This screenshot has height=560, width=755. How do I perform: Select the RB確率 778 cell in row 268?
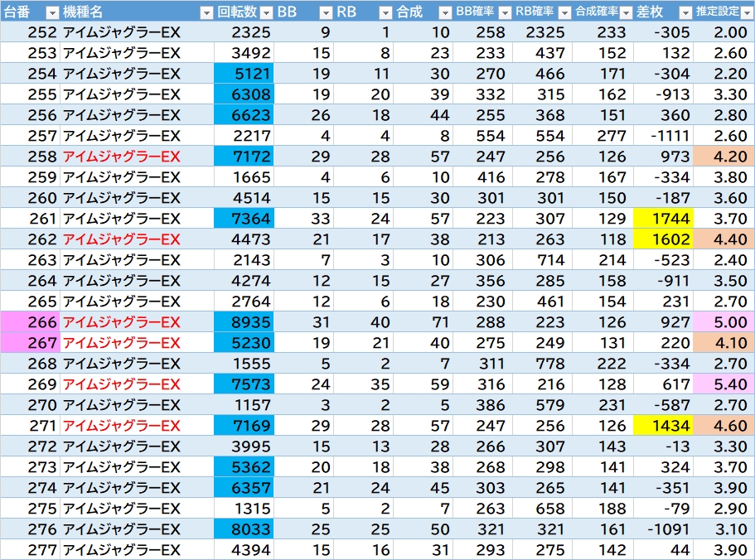(x=543, y=363)
